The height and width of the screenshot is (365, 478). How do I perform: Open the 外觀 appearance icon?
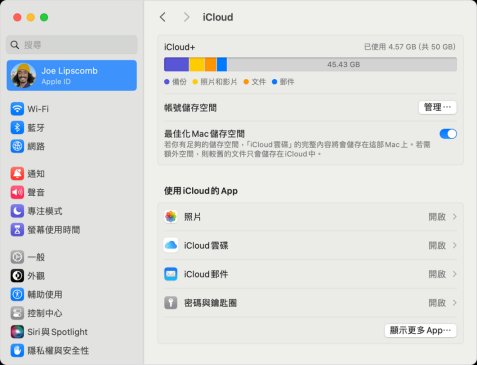point(17,276)
